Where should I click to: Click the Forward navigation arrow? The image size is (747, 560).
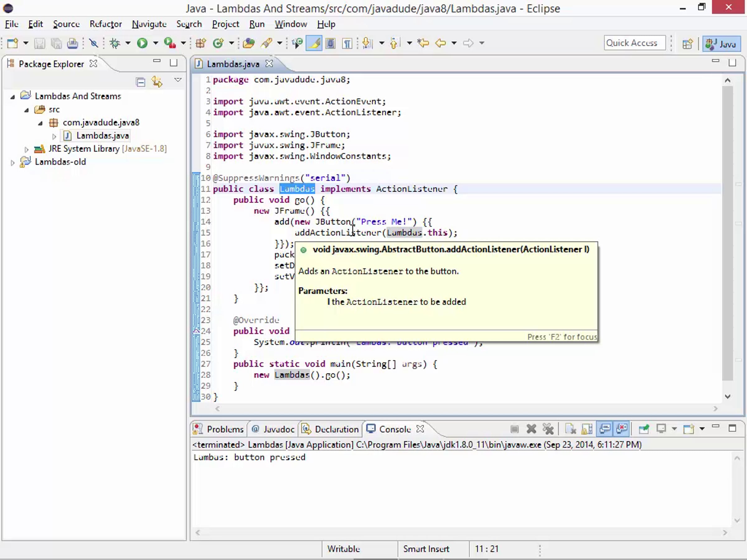tap(468, 43)
